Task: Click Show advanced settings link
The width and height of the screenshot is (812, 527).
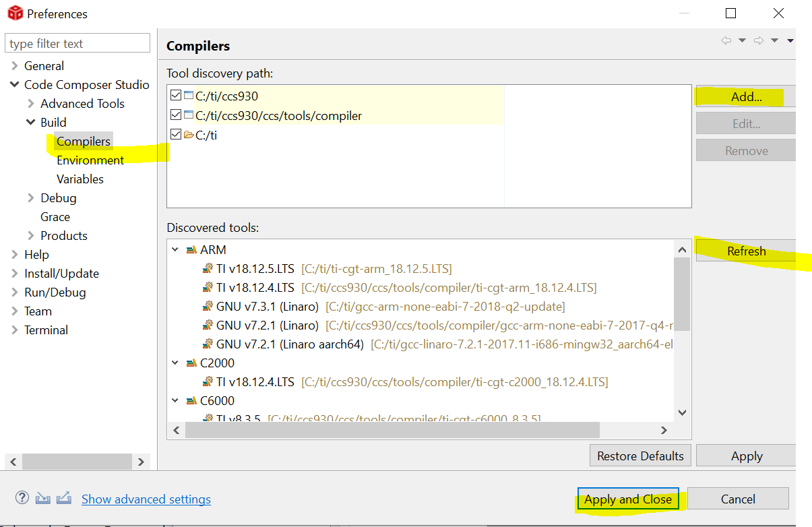Action: (x=146, y=499)
